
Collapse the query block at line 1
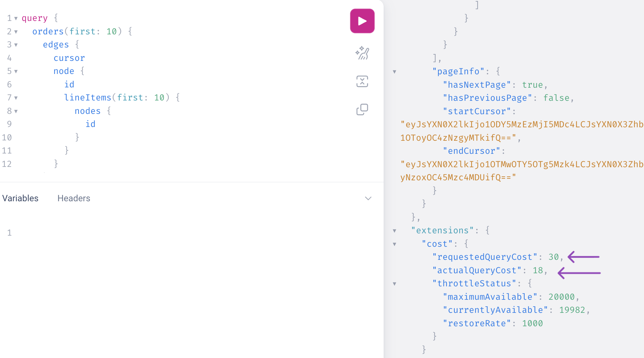(16, 18)
